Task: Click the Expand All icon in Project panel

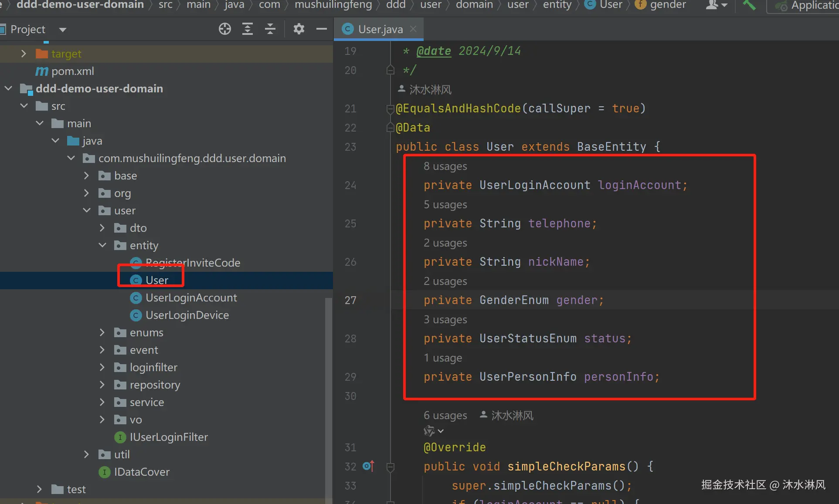Action: (x=248, y=29)
